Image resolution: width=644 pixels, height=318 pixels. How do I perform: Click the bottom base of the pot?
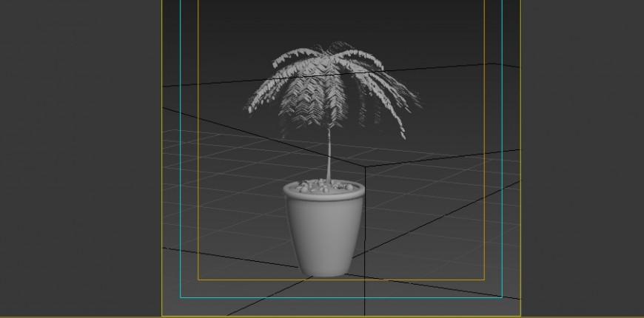point(323,271)
